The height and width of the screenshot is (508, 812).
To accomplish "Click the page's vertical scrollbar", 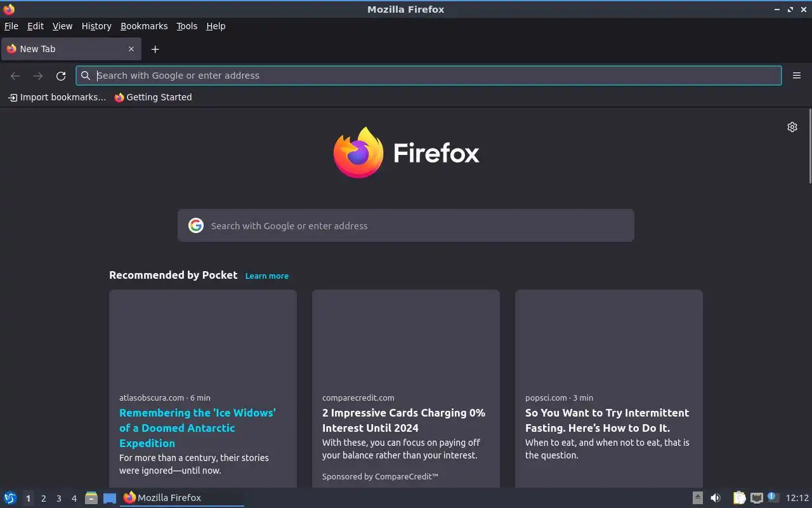I will [x=810, y=147].
